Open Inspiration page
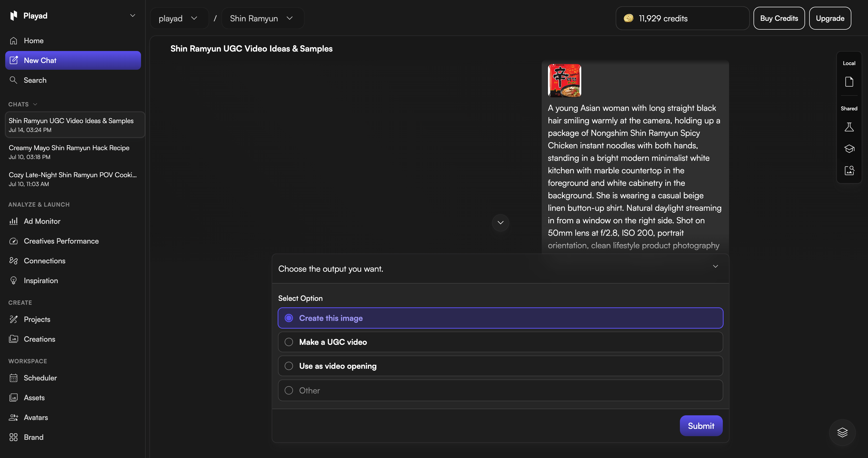 pos(73,281)
